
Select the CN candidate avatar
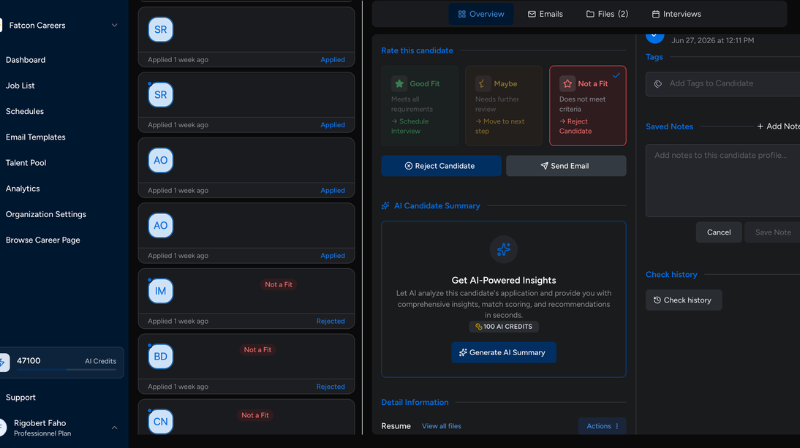(x=160, y=421)
